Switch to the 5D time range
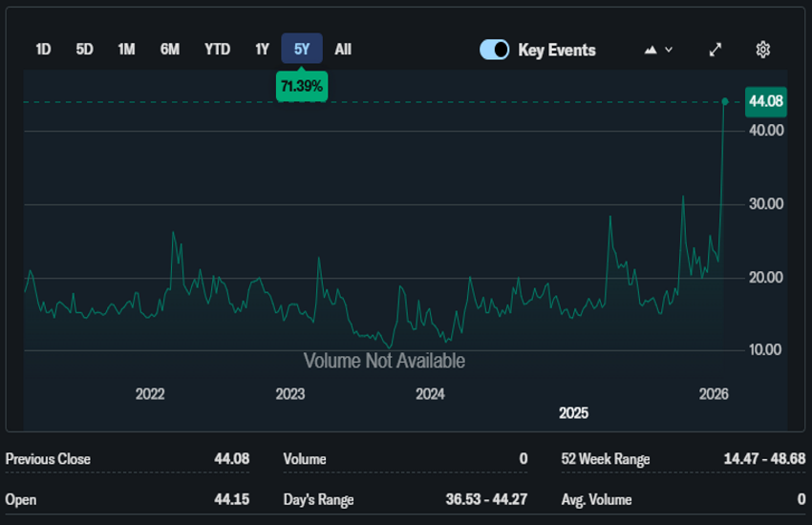Viewport: 812px width, 525px height. coord(85,50)
